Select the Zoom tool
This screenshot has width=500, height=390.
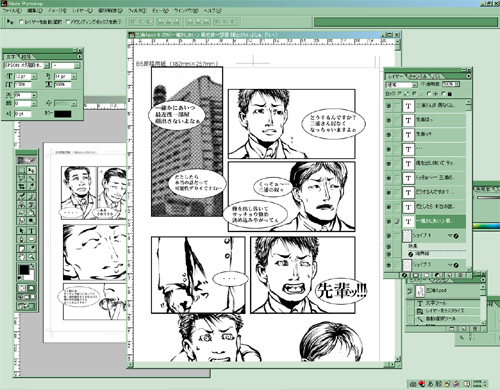[x=31, y=256]
